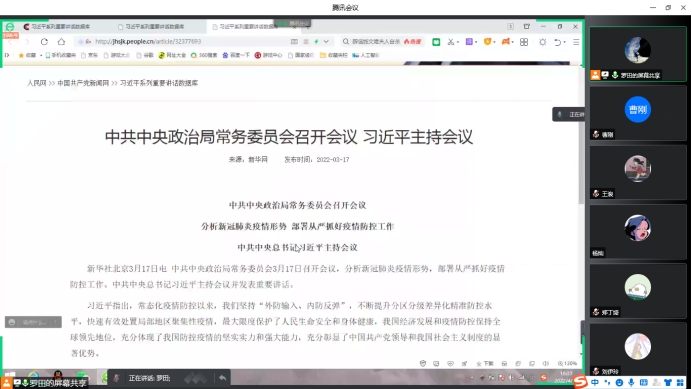
Task: Toggle Sogou Chinese/English input mode
Action: tap(595, 382)
